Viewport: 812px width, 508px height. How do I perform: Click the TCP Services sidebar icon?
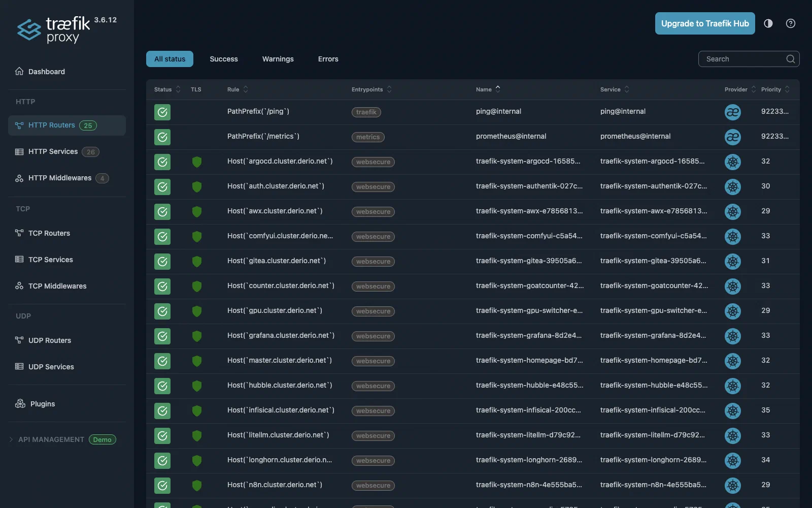(x=19, y=260)
